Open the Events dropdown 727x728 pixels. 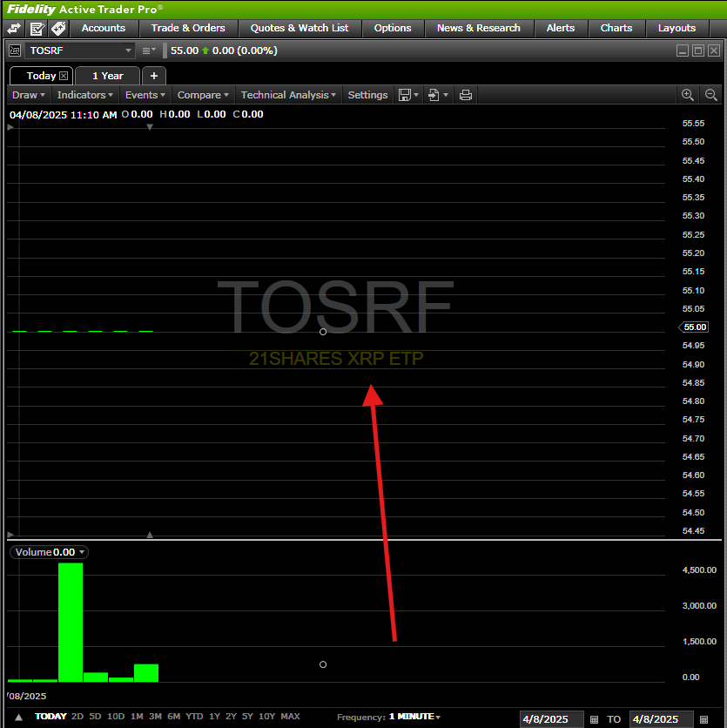coord(145,95)
